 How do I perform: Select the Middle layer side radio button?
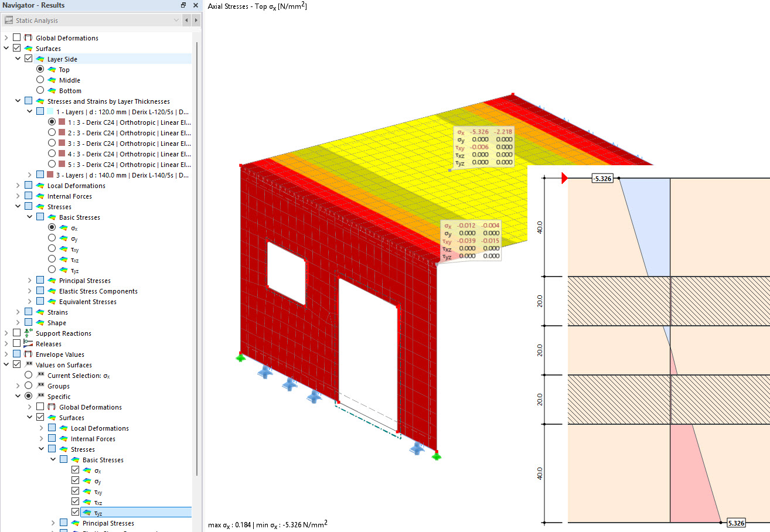click(x=40, y=80)
